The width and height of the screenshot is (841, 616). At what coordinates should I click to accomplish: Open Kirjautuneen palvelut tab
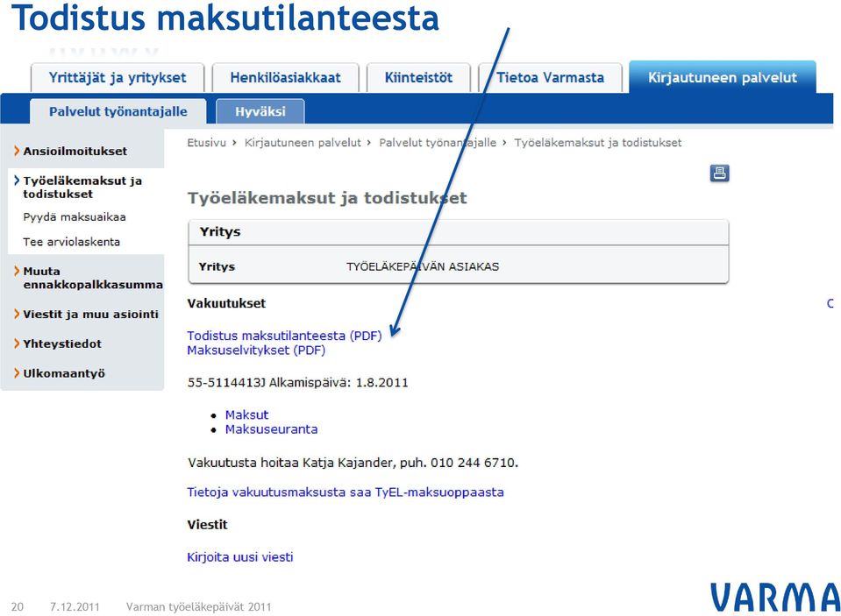723,78
